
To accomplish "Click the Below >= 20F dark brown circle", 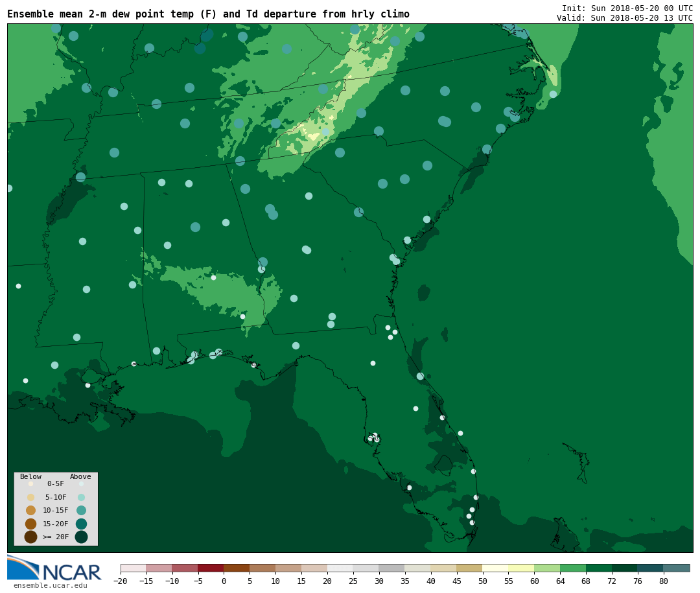I will point(31,537).
